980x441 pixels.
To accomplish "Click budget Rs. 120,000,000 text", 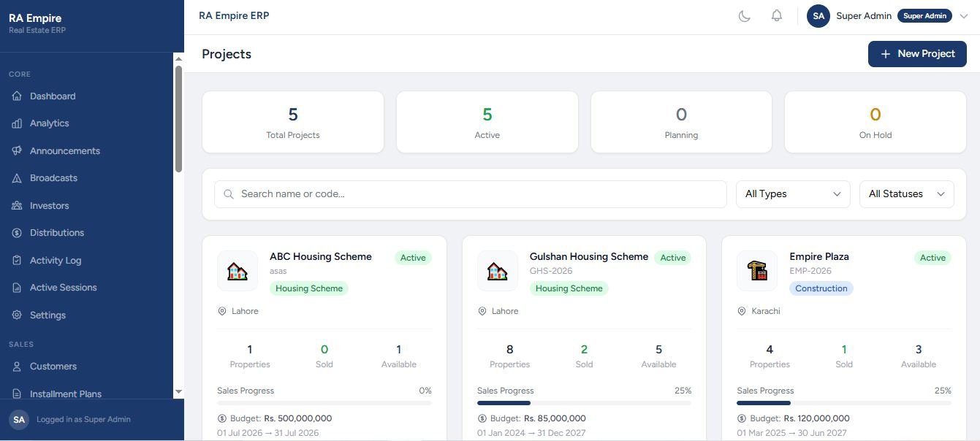I will (817, 419).
